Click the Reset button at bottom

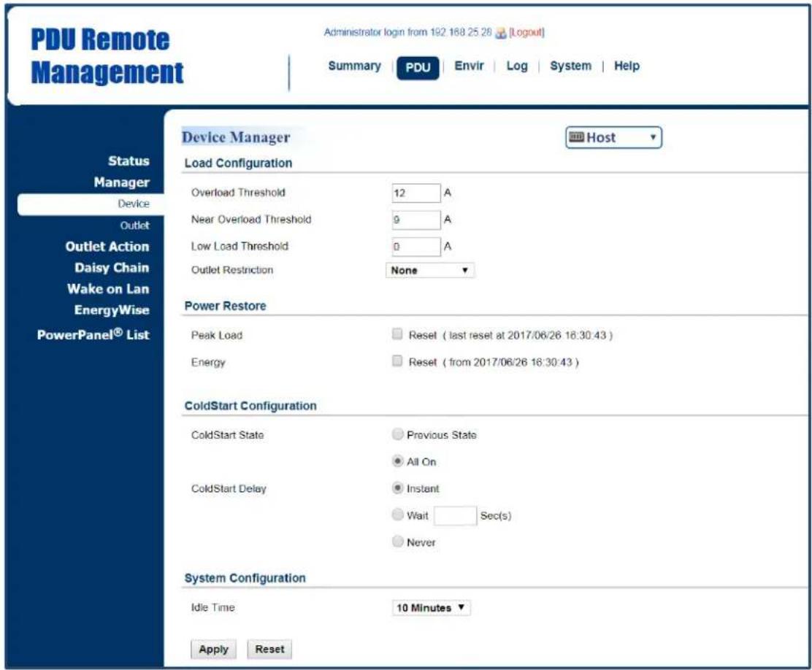coord(269,650)
